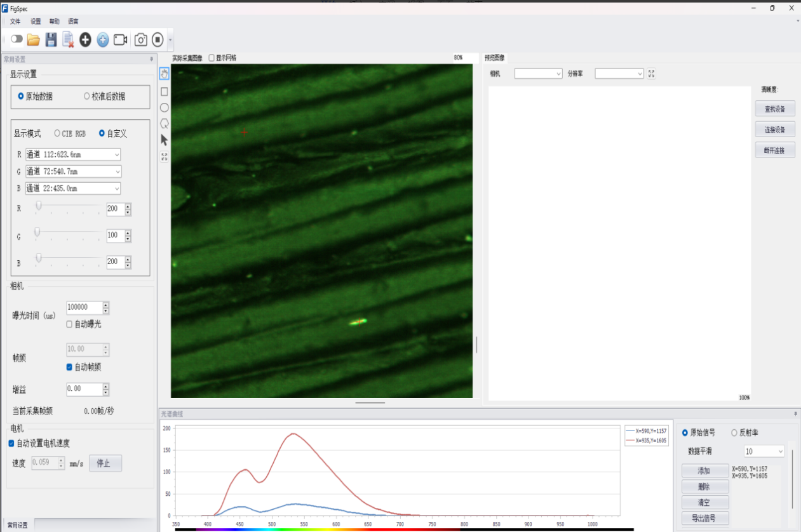
Task: Click the 导出信号 button
Action: (704, 518)
